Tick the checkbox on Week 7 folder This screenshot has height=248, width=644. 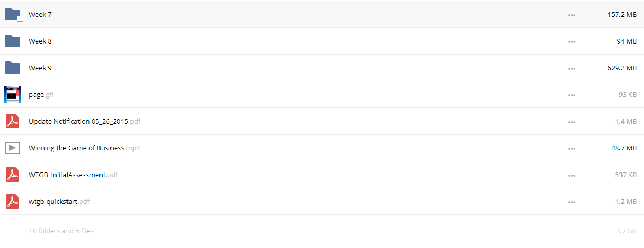tap(20, 19)
